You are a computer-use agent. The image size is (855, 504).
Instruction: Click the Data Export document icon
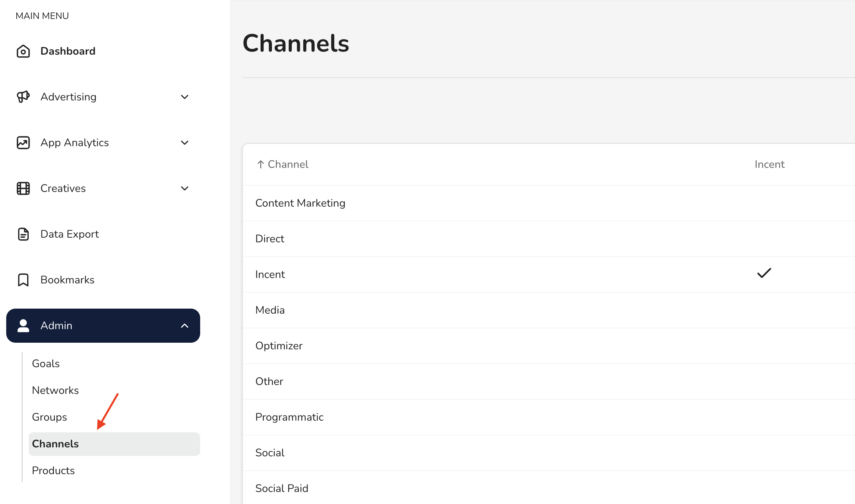[x=23, y=234]
